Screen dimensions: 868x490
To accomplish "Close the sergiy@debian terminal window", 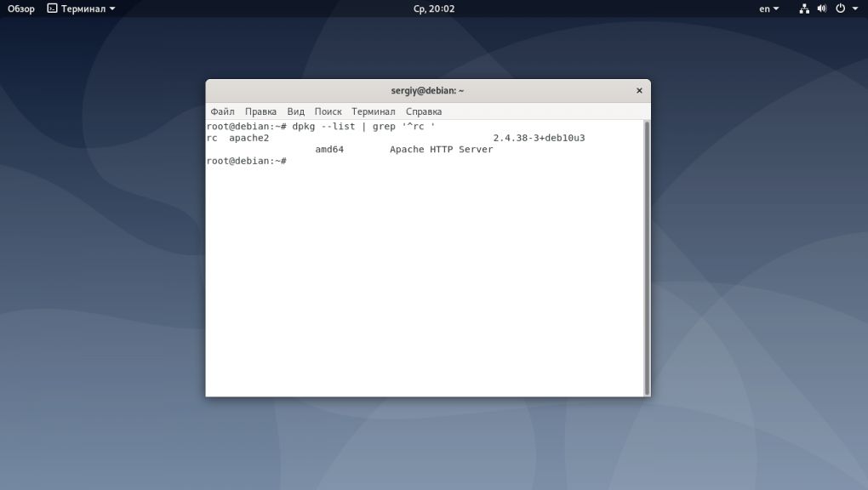I will (x=639, y=90).
